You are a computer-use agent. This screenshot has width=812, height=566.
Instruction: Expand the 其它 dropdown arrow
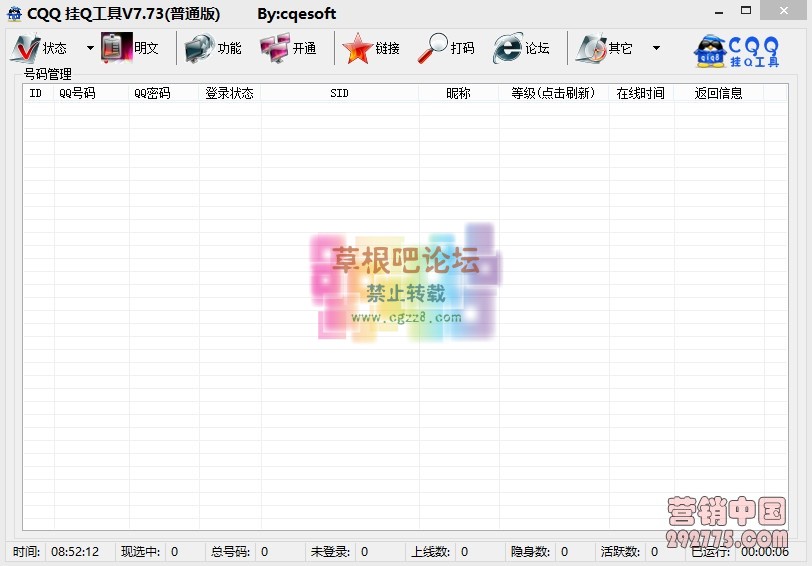coord(656,48)
